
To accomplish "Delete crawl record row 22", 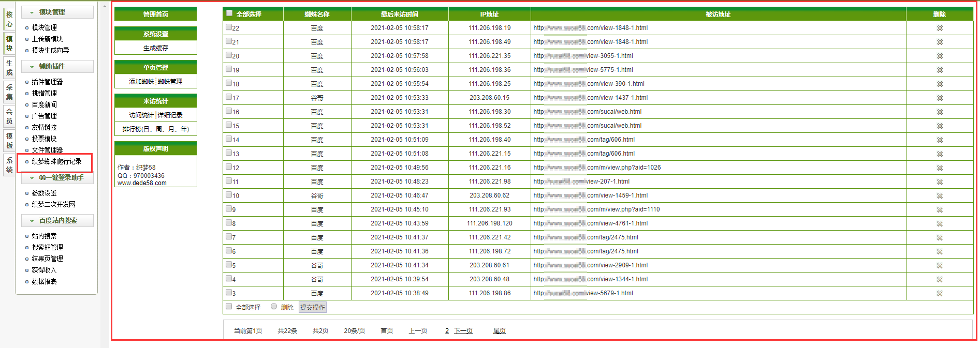I will (x=940, y=28).
